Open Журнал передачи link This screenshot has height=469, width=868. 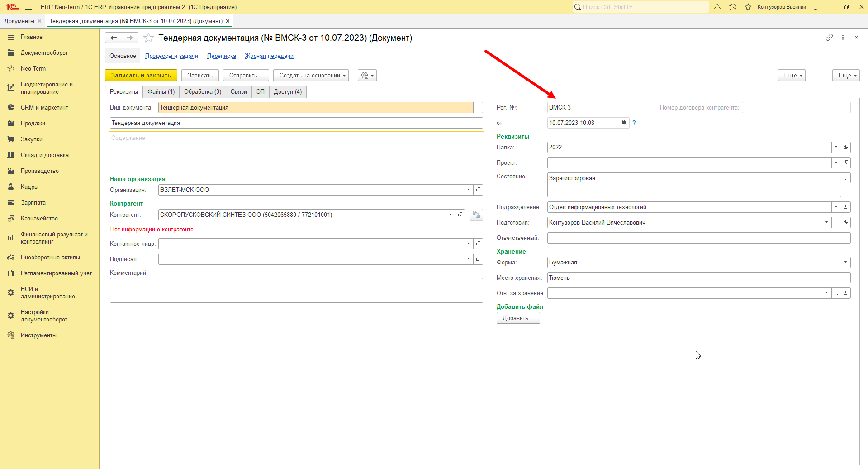269,56
